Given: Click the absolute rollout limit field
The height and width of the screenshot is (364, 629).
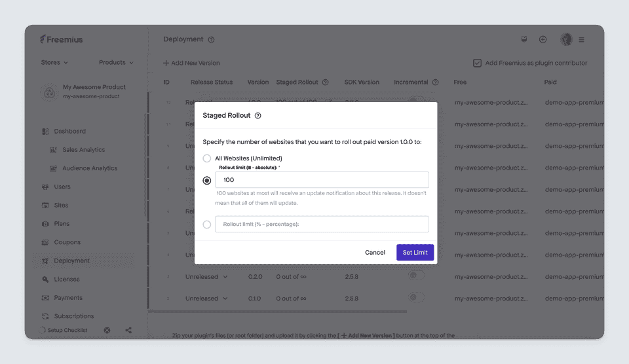Looking at the screenshot, I should (322, 180).
